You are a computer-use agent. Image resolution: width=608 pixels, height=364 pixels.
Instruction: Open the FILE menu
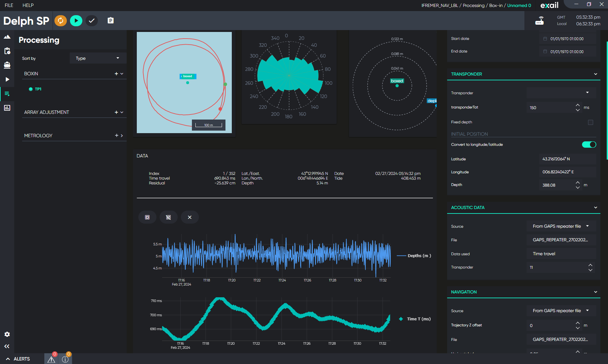pyautogui.click(x=9, y=5)
